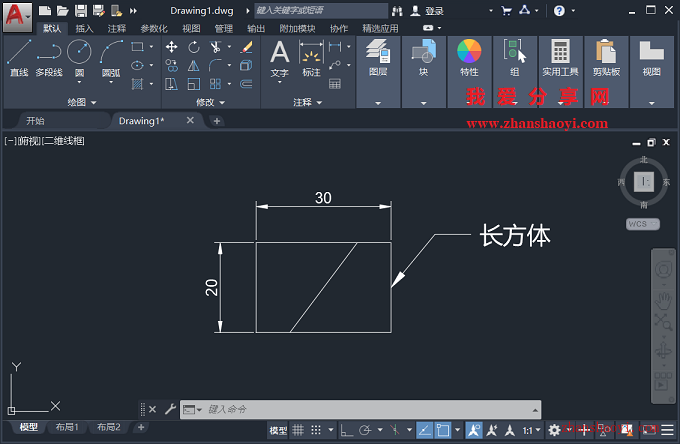Select the Hatch fill tool
The height and width of the screenshot is (444, 680).
(137, 84)
